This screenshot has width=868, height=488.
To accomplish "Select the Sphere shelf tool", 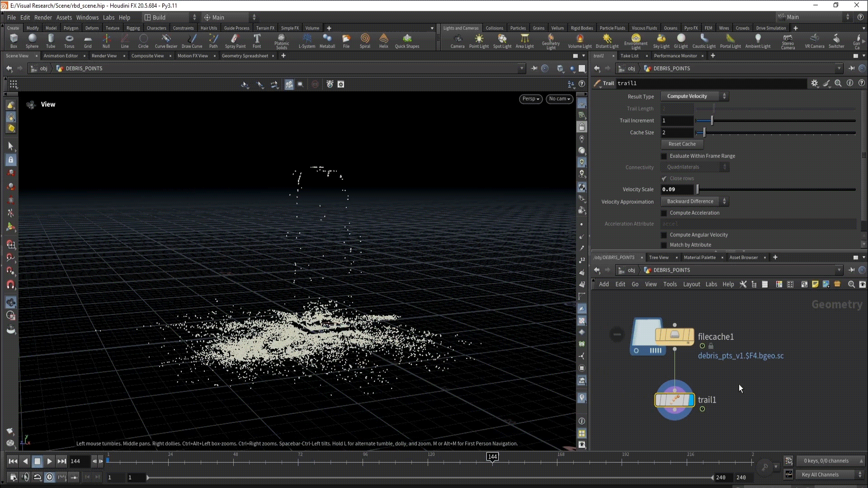I will click(32, 41).
